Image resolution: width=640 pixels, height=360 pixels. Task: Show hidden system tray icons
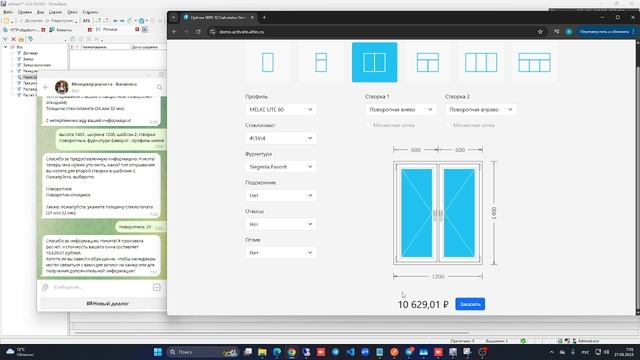tap(551, 352)
